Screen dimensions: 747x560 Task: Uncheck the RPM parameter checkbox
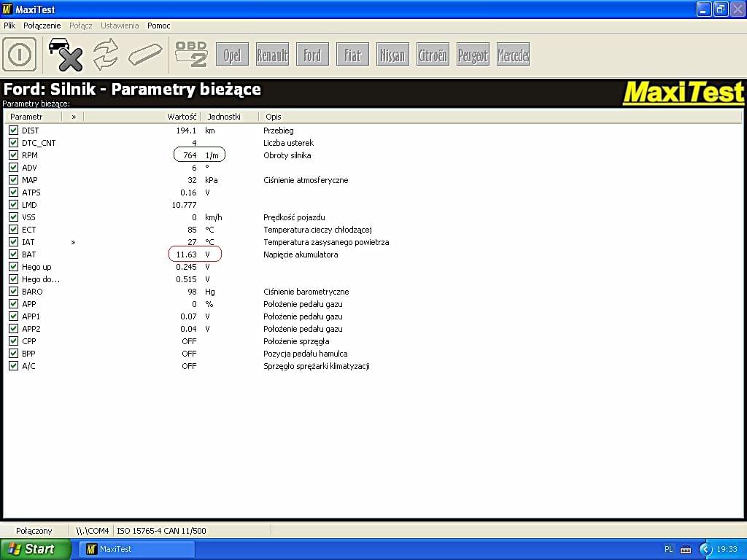pos(13,155)
